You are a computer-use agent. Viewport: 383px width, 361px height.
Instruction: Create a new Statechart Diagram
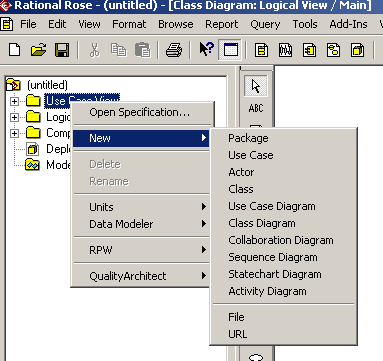(283, 274)
